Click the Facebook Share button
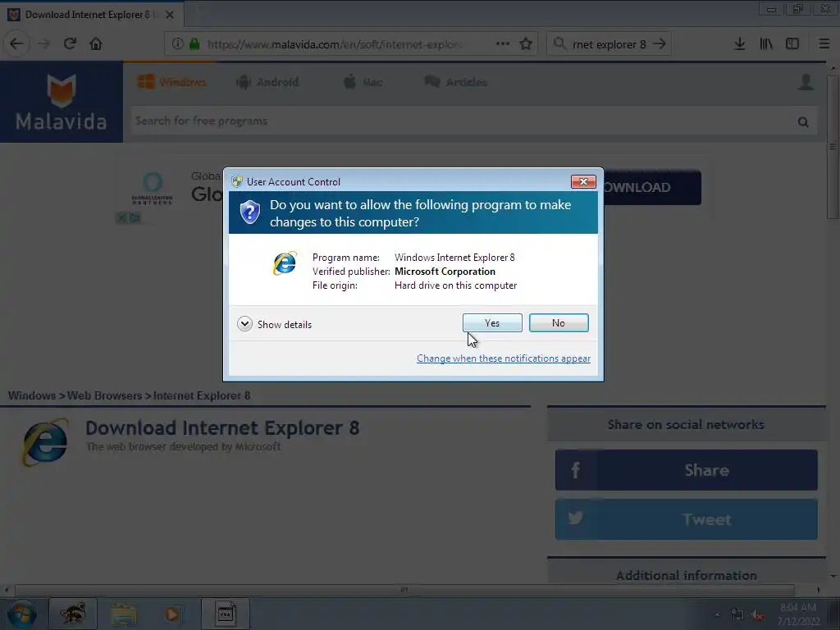840x630 pixels. click(687, 470)
